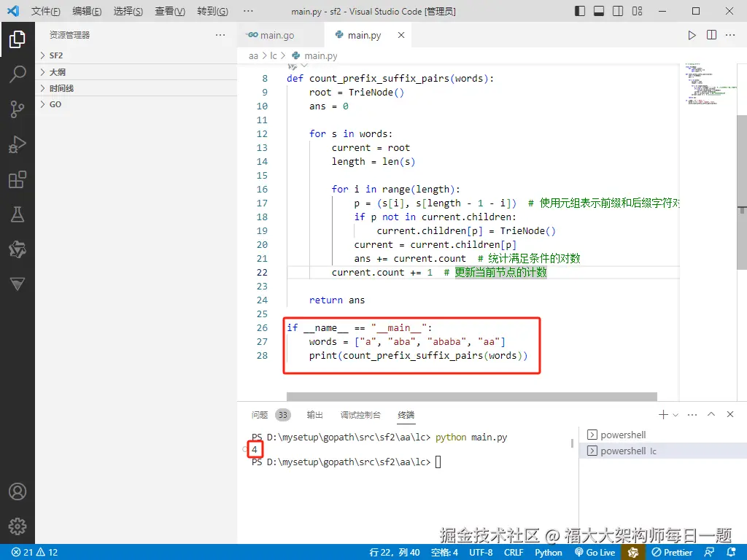Customize layout icon in title bar
747x560 pixels.
tap(637, 11)
